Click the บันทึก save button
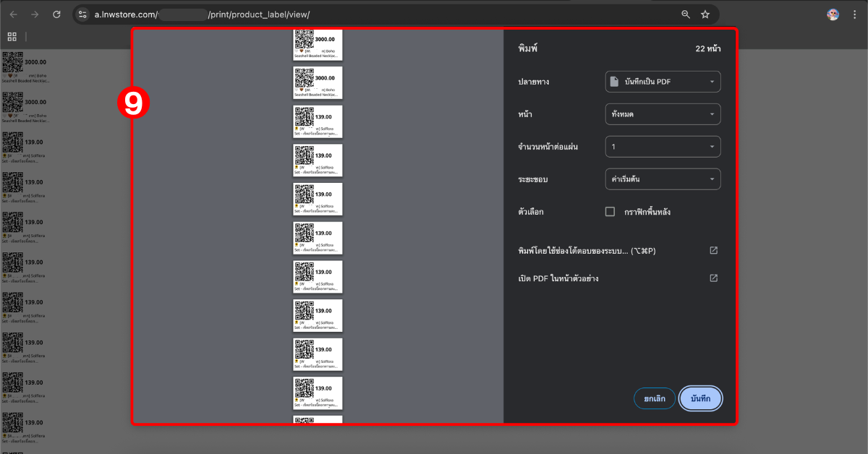 [x=700, y=398]
